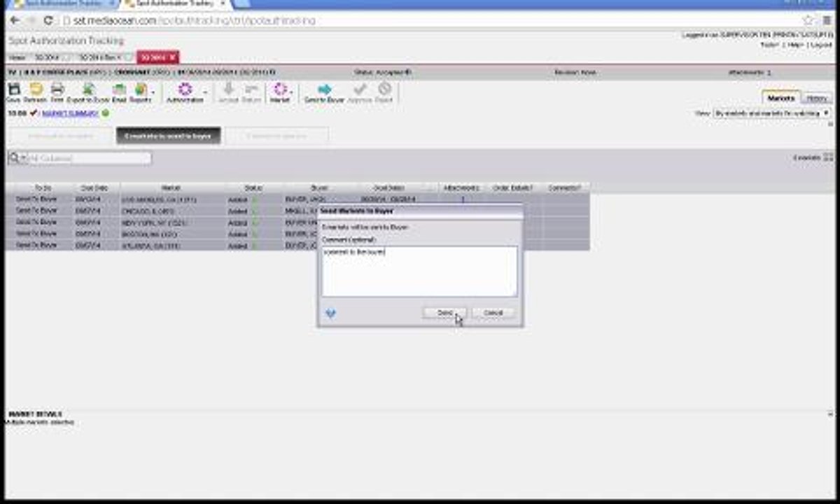Click the search magnifier icon in filter box
The height and width of the screenshot is (504, 840).
pyautogui.click(x=13, y=158)
